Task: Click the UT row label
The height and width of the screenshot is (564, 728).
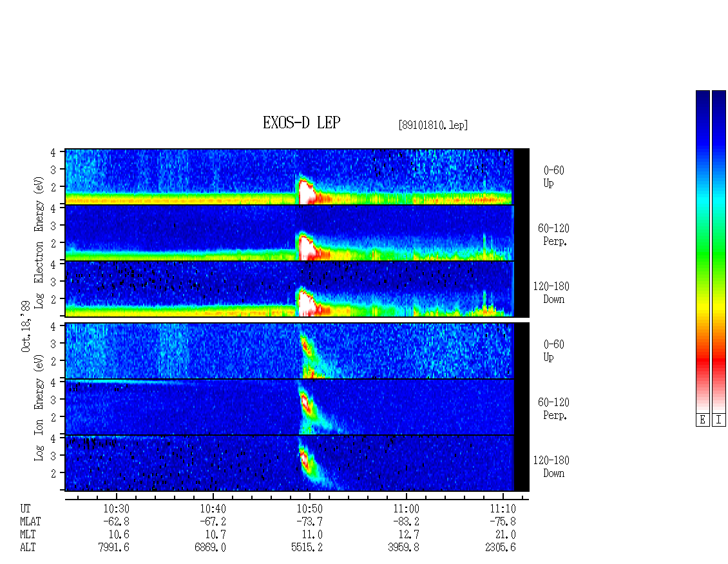Action: point(25,509)
